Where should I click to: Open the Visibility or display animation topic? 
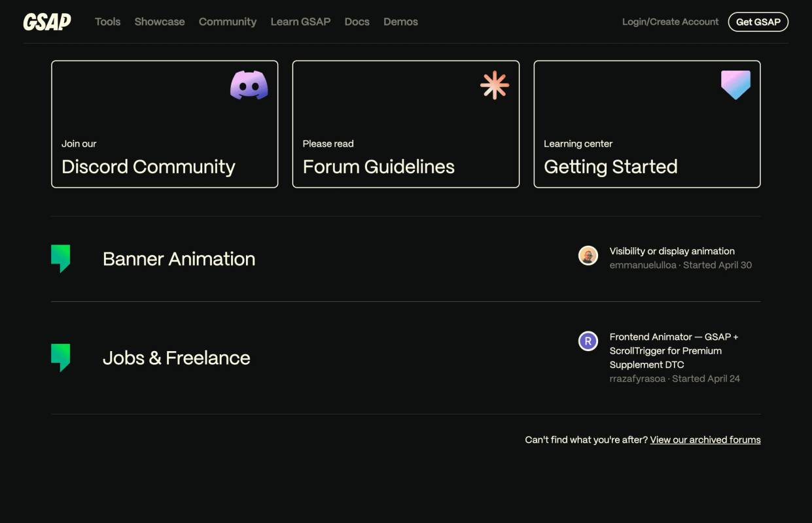pyautogui.click(x=672, y=251)
